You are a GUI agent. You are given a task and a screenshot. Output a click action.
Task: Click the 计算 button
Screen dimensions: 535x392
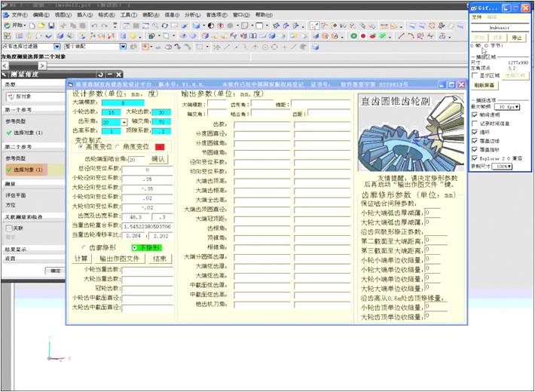click(x=81, y=258)
